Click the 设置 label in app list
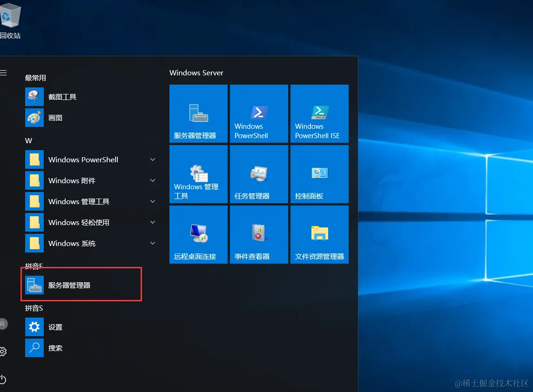The image size is (533, 392). coord(55,327)
